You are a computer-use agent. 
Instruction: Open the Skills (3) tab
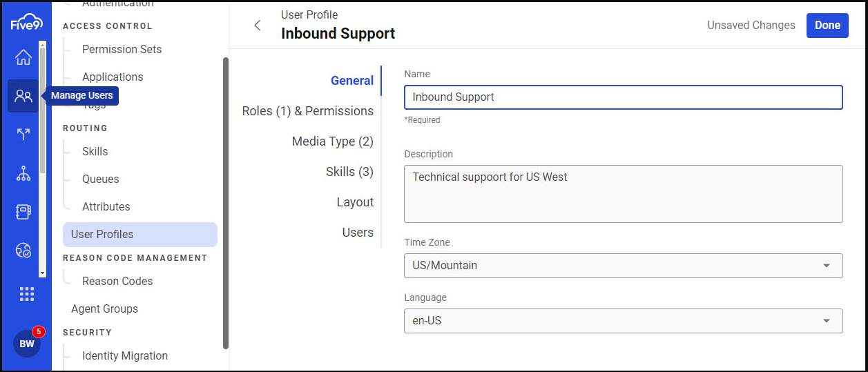tap(349, 172)
